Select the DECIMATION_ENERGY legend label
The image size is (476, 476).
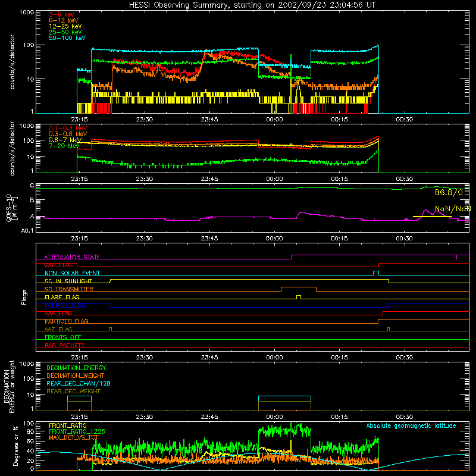(x=76, y=368)
